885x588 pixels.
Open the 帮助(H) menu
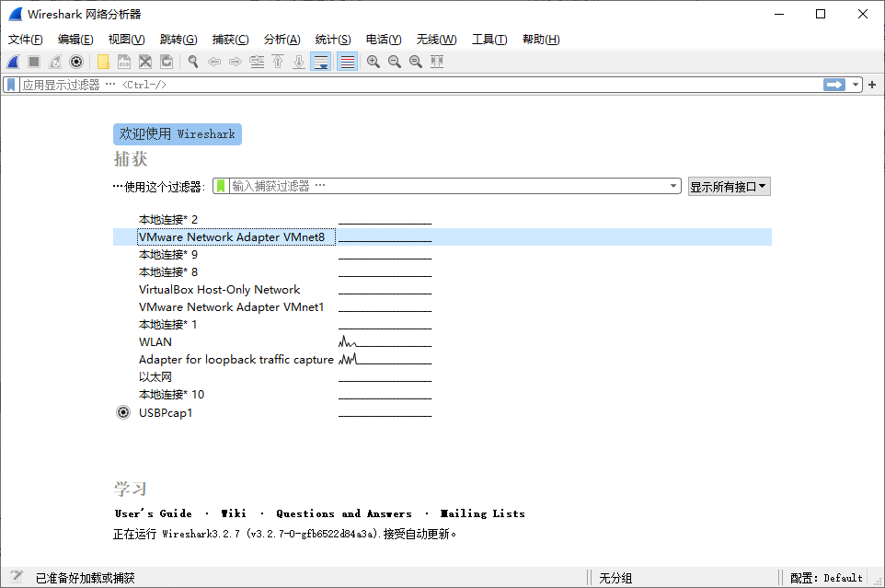541,40
